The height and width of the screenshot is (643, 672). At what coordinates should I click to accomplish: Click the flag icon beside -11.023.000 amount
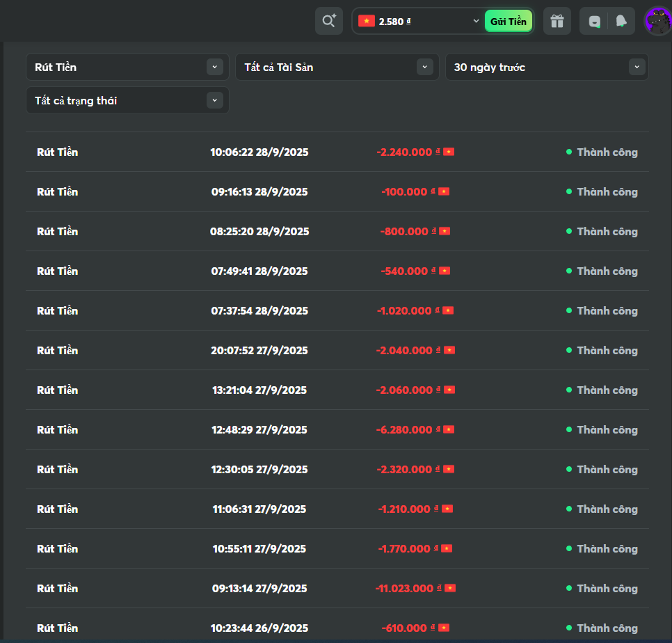[x=450, y=588]
